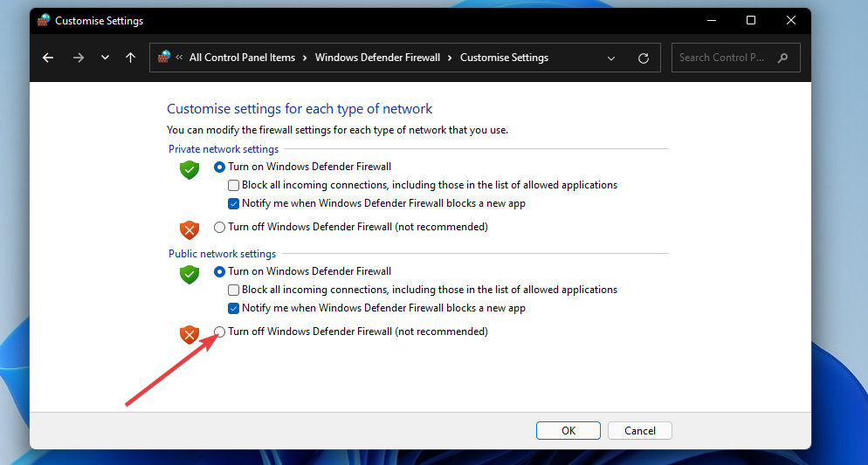
Task: Maximize the Customise Settings window
Action: pyautogui.click(x=751, y=20)
